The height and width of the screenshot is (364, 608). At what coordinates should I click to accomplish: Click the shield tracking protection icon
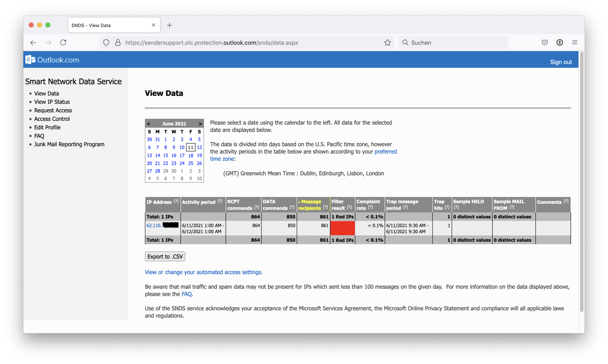106,42
